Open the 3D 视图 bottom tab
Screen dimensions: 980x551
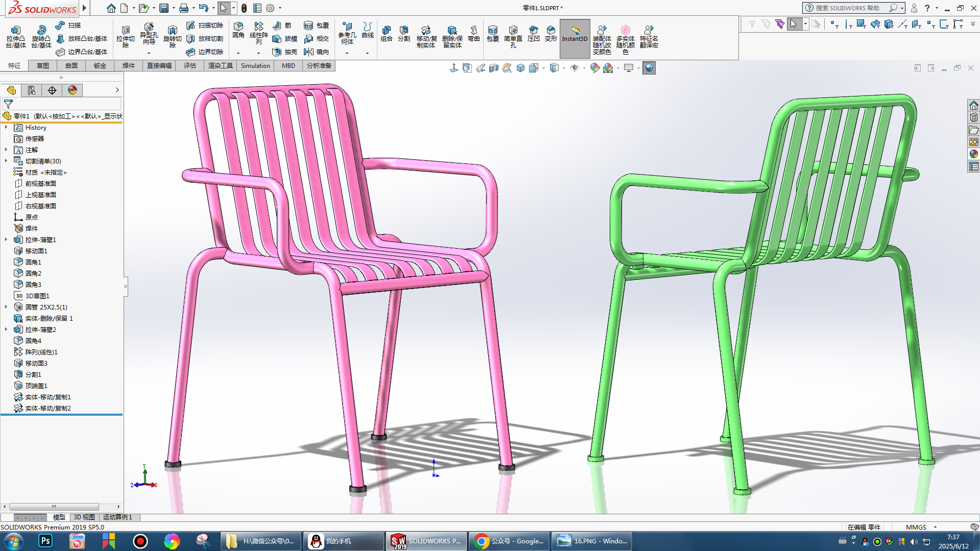click(84, 517)
